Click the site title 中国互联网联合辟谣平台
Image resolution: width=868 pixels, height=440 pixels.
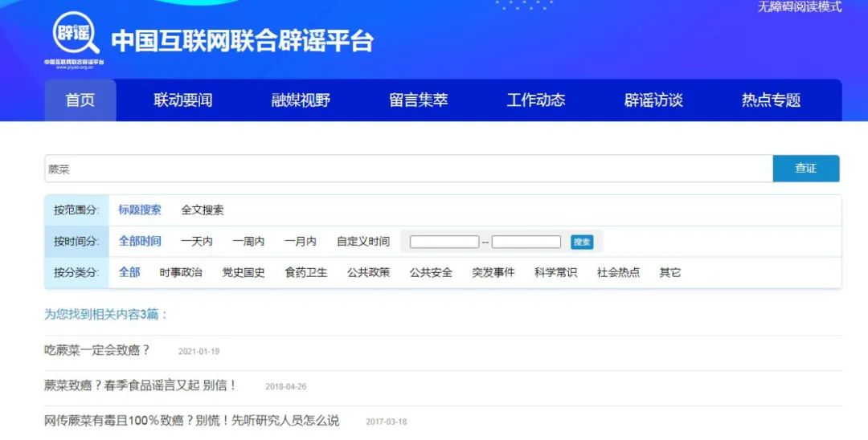click(x=243, y=41)
